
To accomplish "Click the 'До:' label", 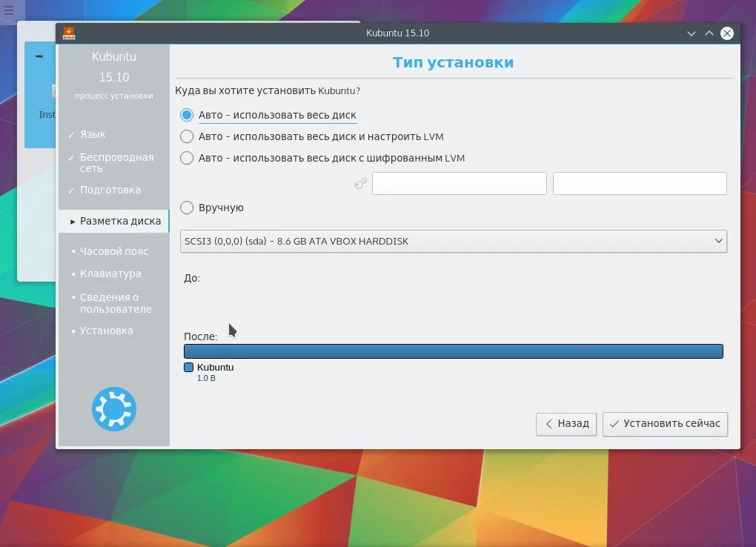I will tap(192, 279).
